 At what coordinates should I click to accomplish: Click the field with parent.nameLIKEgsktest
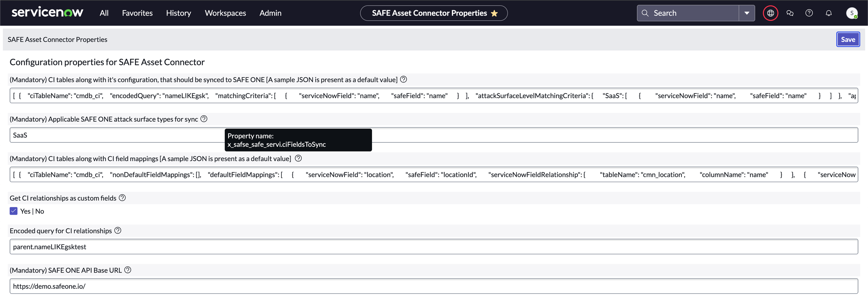click(x=434, y=247)
